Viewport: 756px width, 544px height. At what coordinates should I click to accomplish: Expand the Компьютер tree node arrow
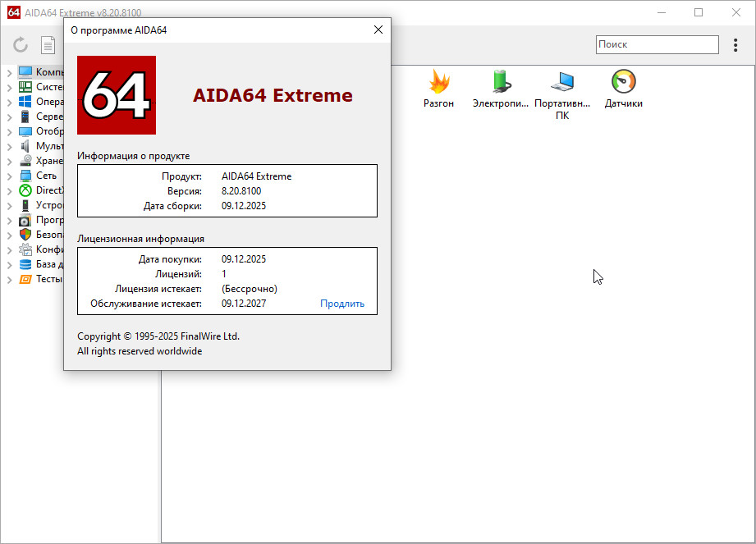click(9, 72)
